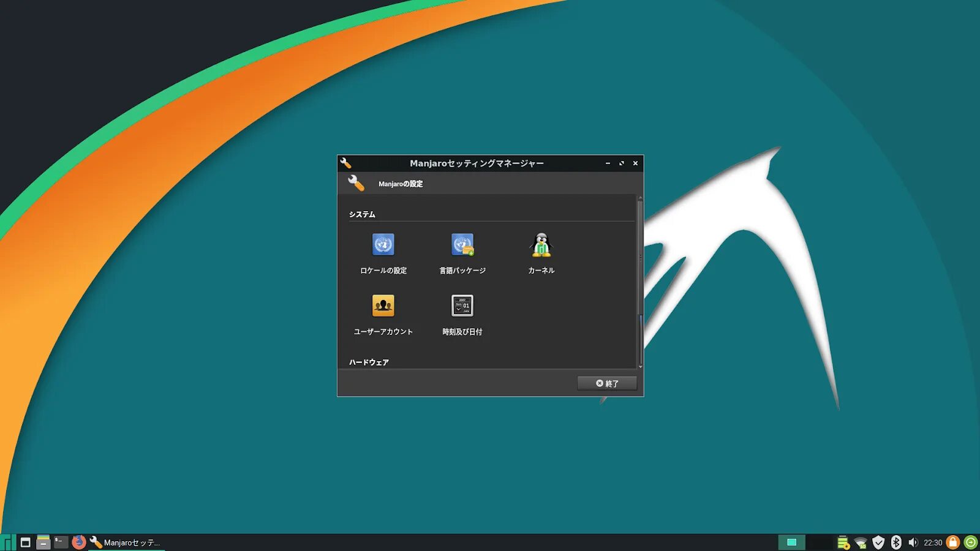Open User Accounts (ユーザーアカウント) icon

[383, 305]
